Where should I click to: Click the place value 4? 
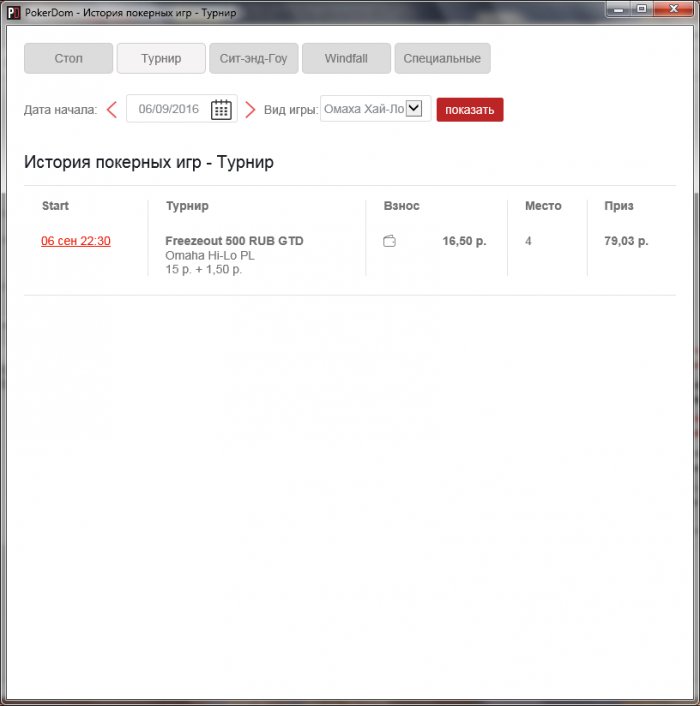(x=528, y=241)
